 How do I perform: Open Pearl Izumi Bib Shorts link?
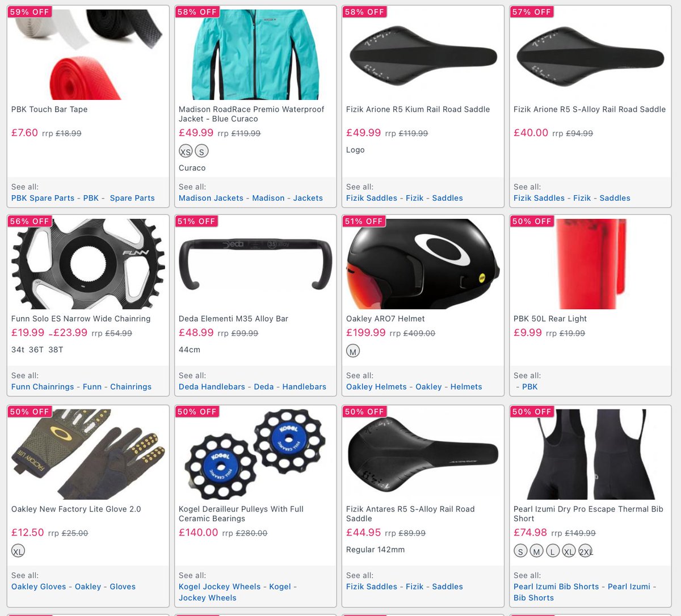pos(556,587)
